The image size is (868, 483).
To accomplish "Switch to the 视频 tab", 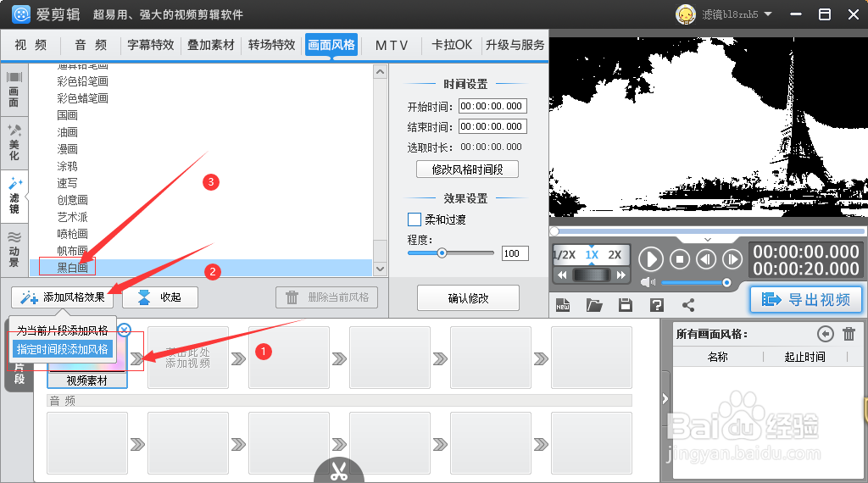I will [31, 45].
